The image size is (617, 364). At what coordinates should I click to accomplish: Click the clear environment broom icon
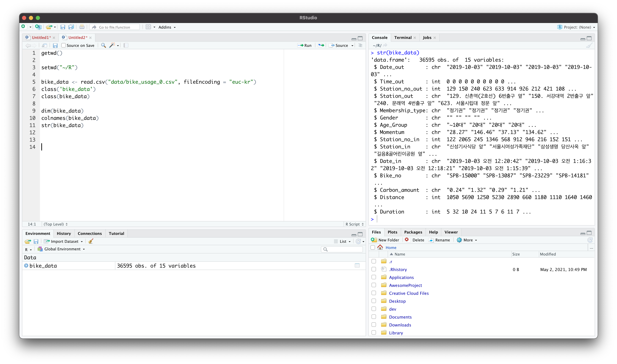point(91,241)
